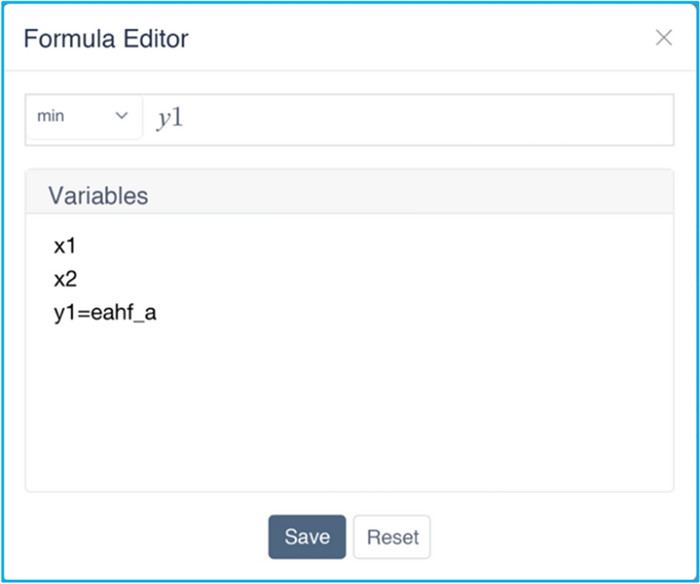Click empty area below y1=eahf_a
This screenshot has height=584, width=700.
[300, 410]
